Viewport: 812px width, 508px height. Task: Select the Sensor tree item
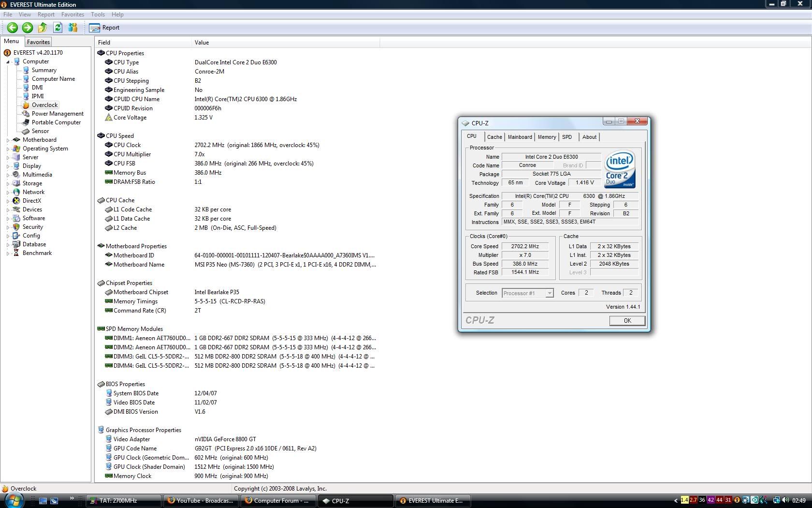point(40,131)
